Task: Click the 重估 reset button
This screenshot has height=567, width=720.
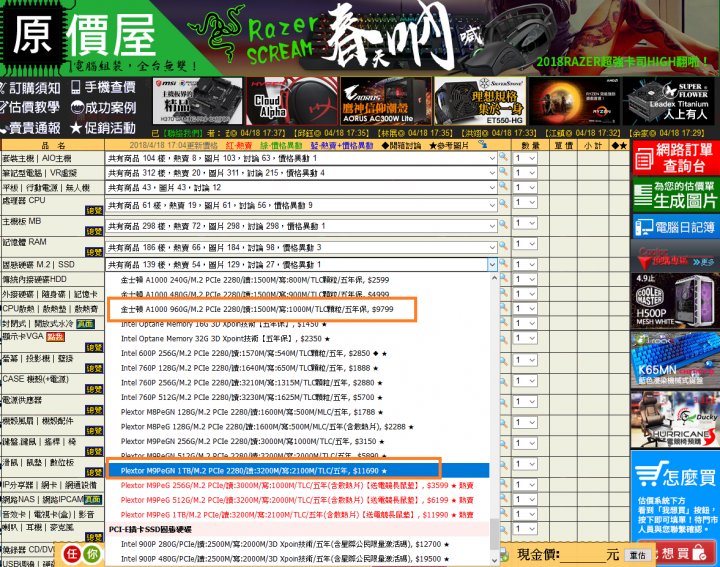Action: pyautogui.click(x=637, y=555)
